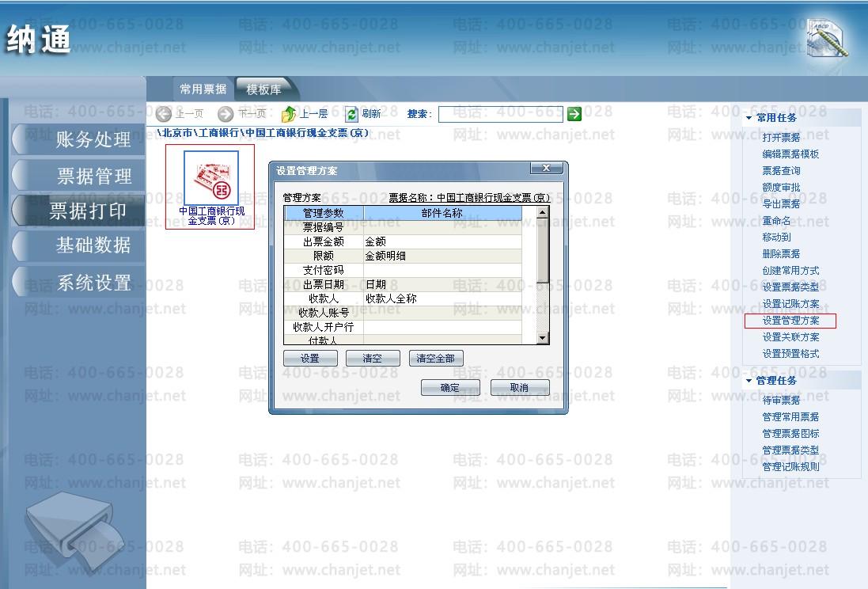This screenshot has height=589, width=868.
Task: Click the 日期 component cell
Action: point(442,284)
